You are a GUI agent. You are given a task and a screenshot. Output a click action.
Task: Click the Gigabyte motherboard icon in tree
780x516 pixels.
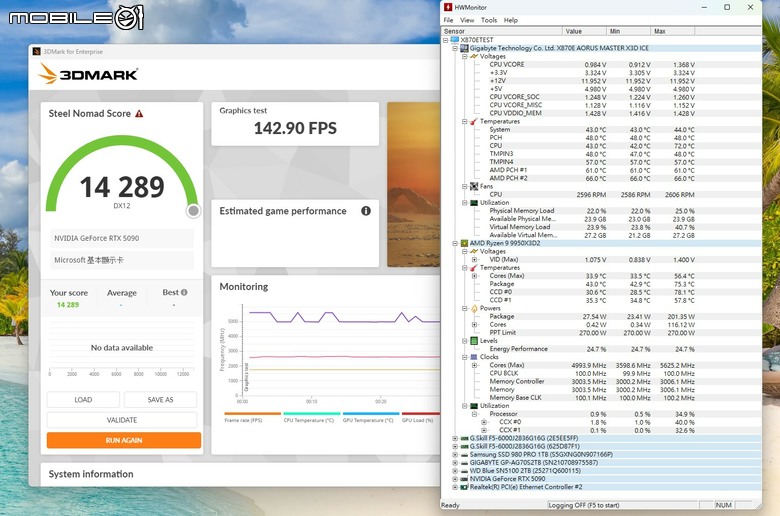point(464,48)
